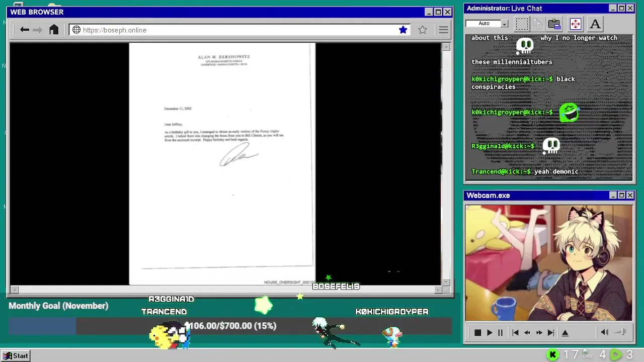The image size is (644, 362).
Task: Click 'R3ggina1d@kick:~$' username prompt
Action: [503, 146]
